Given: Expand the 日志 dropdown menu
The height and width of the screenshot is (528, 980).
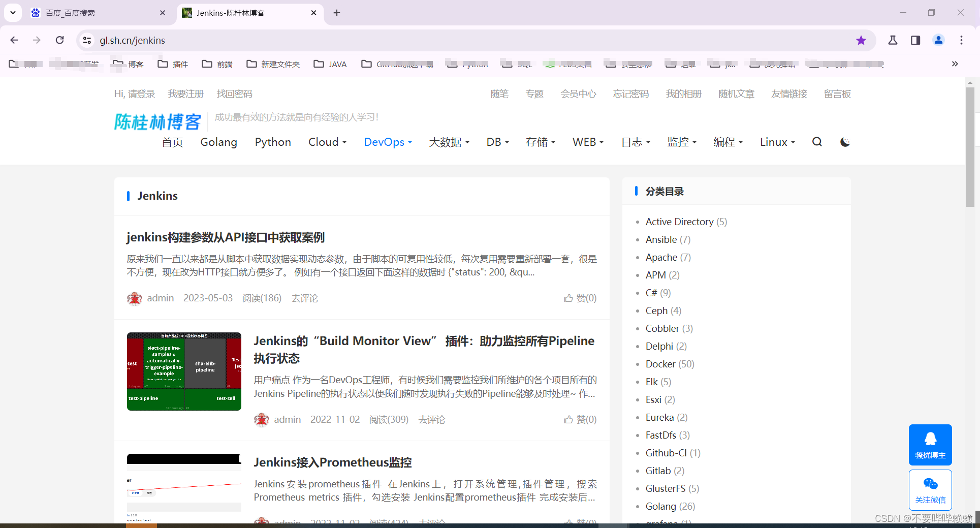Looking at the screenshot, I should pos(636,142).
